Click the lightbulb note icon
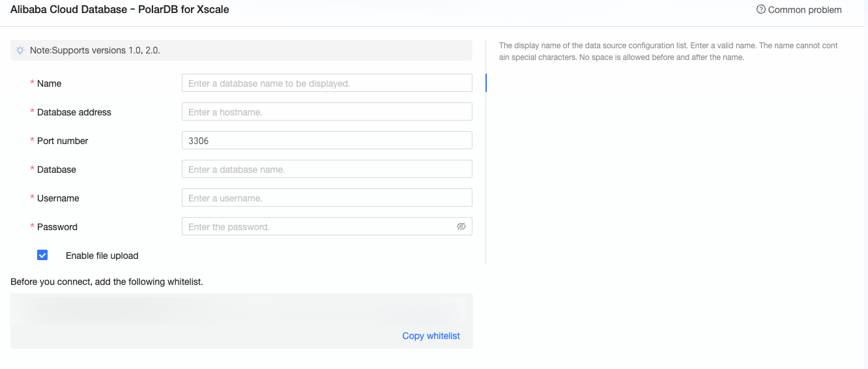 tap(20, 50)
